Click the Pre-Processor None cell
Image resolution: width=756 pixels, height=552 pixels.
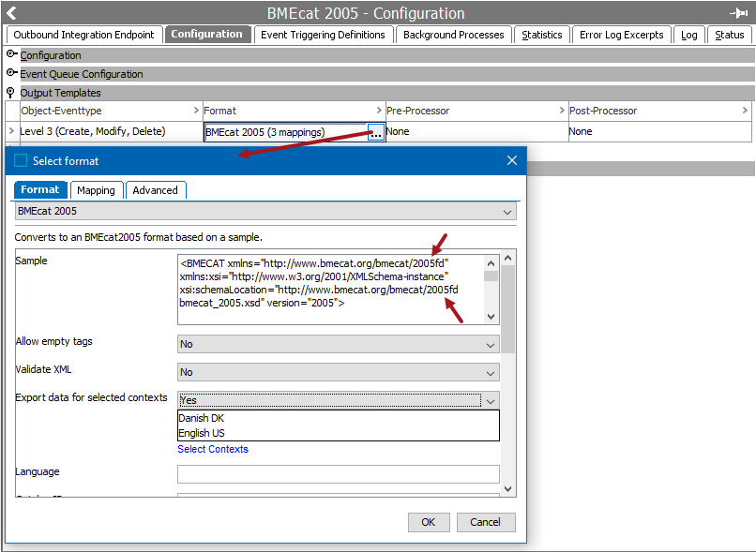click(x=476, y=131)
